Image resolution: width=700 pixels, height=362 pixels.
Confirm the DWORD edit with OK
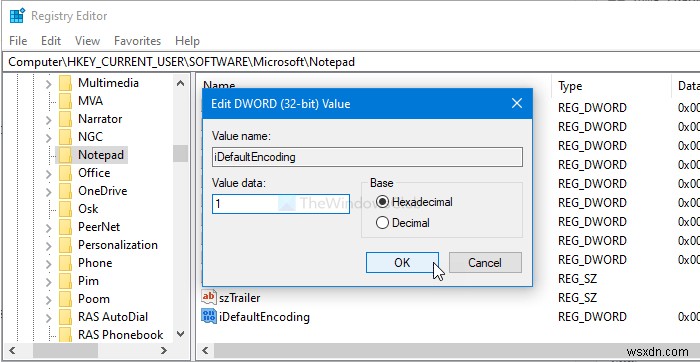[402, 262]
